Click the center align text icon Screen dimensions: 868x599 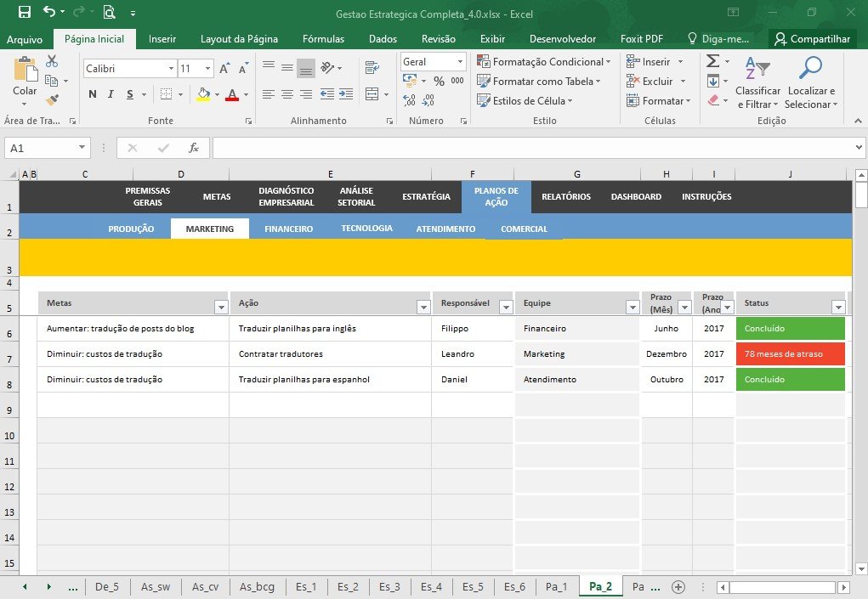coord(287,94)
